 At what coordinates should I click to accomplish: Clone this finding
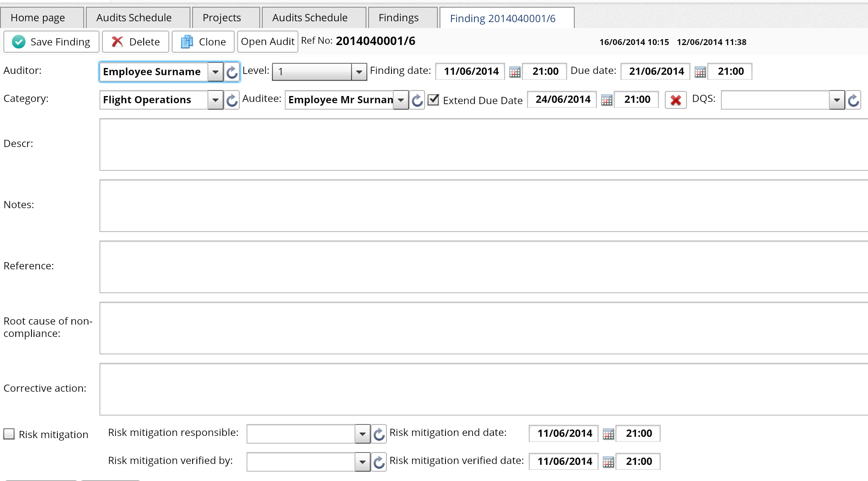click(203, 42)
